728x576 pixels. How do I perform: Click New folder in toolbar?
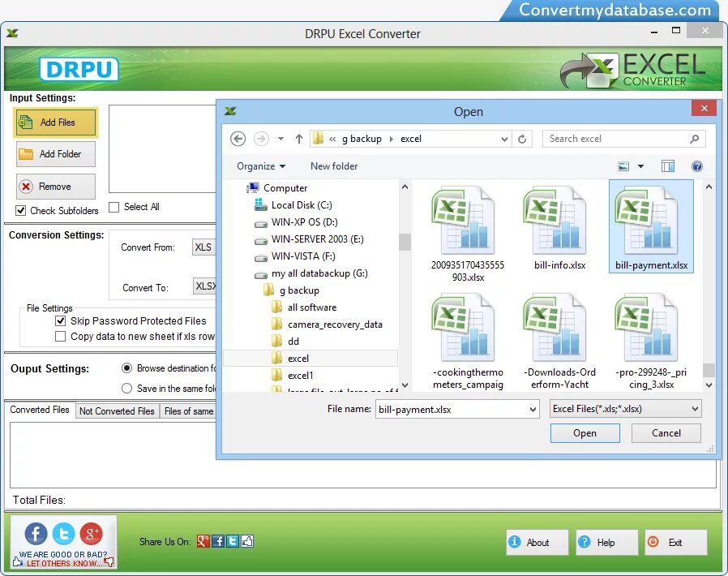point(334,166)
